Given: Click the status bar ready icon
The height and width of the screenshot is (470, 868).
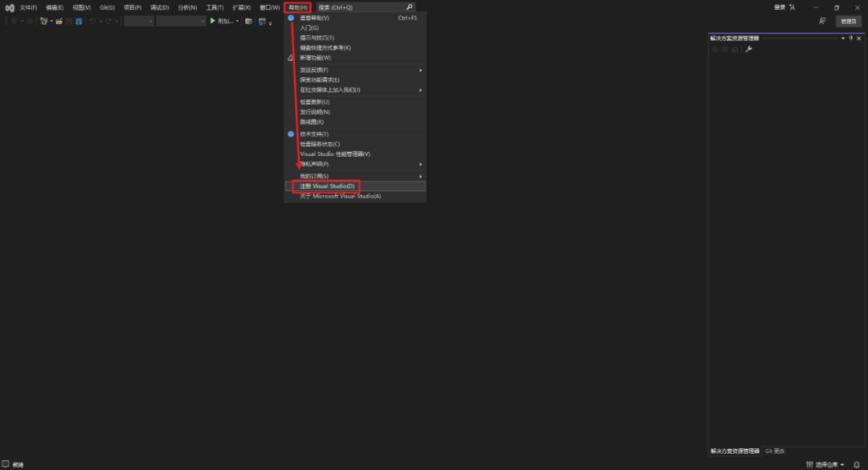Looking at the screenshot, I should 6,464.
